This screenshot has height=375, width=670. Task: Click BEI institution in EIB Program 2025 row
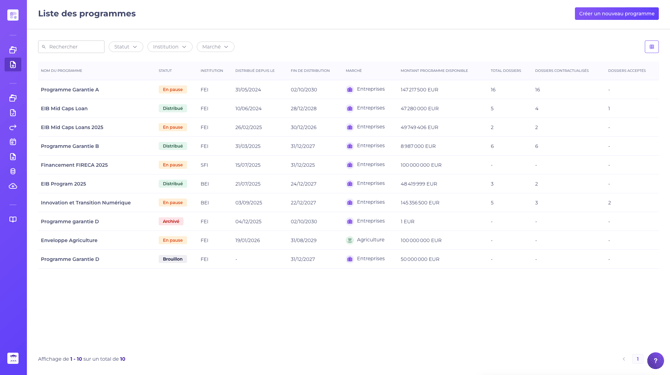coord(205,184)
